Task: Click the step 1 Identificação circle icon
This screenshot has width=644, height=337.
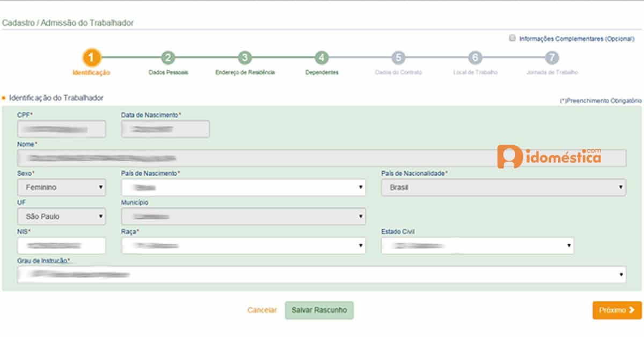Action: tap(90, 56)
